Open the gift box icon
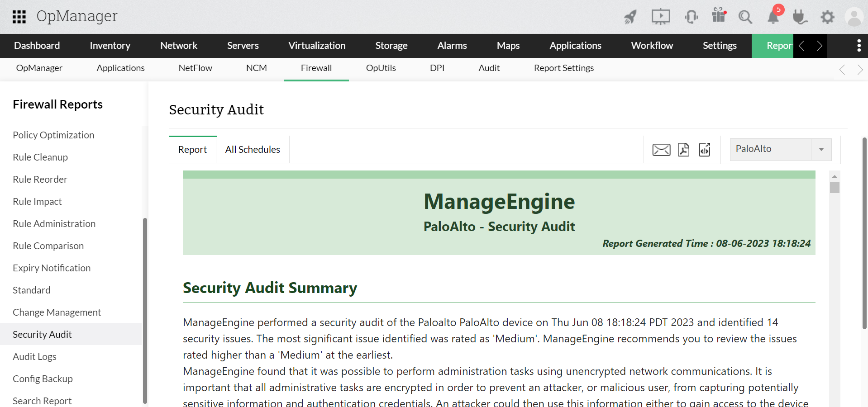The image size is (868, 407). click(719, 15)
